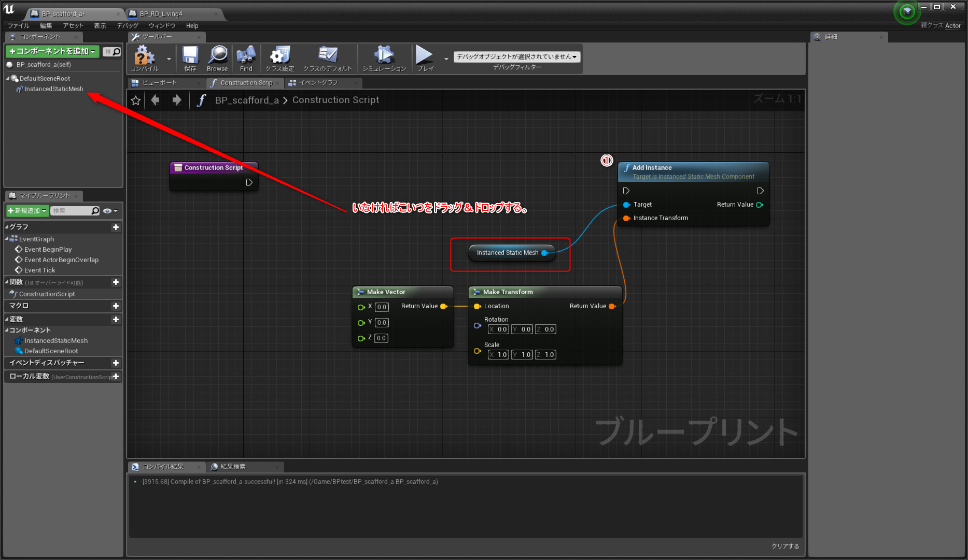Select Event Tick in the graph list
Viewport: 968px width, 560px height.
pos(39,270)
